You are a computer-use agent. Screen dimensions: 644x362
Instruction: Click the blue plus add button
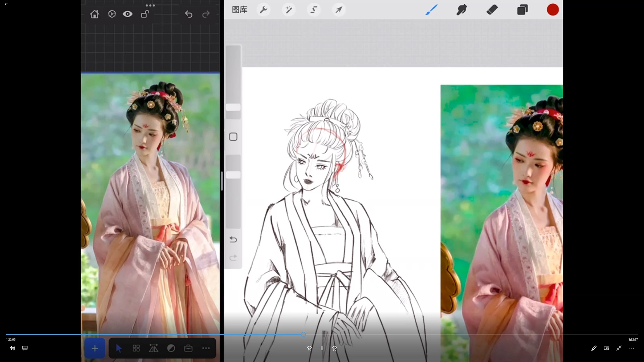[95, 348]
